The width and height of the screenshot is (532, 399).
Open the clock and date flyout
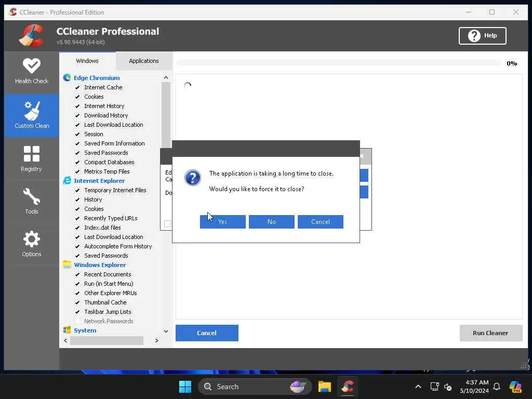(474, 387)
